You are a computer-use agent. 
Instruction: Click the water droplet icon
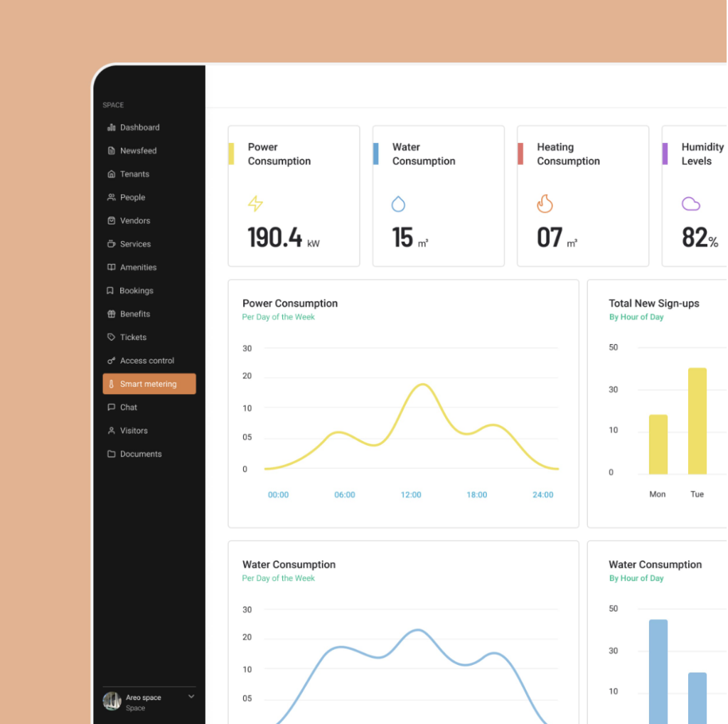click(x=398, y=204)
